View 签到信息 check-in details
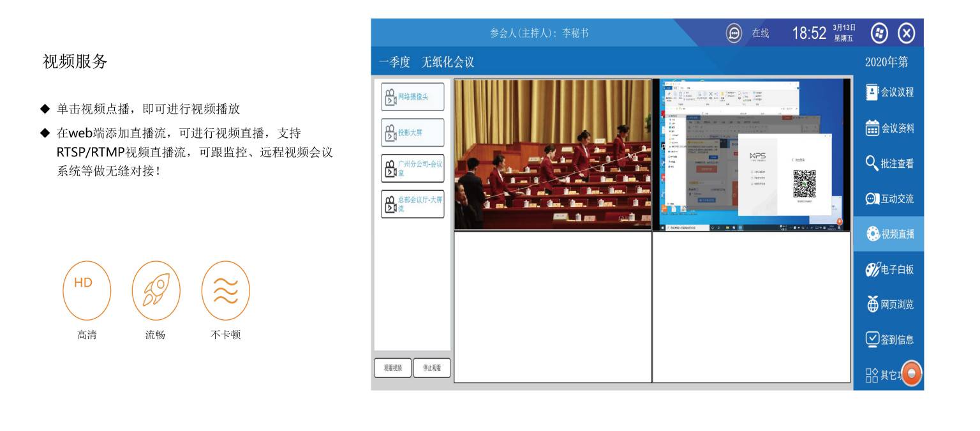The height and width of the screenshot is (431, 980). coord(889,339)
